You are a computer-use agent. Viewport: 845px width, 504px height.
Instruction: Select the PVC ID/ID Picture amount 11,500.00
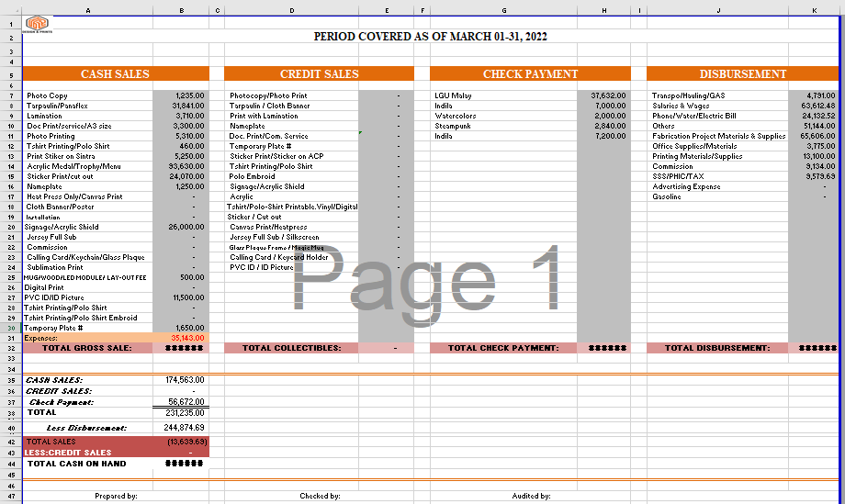tap(181, 297)
